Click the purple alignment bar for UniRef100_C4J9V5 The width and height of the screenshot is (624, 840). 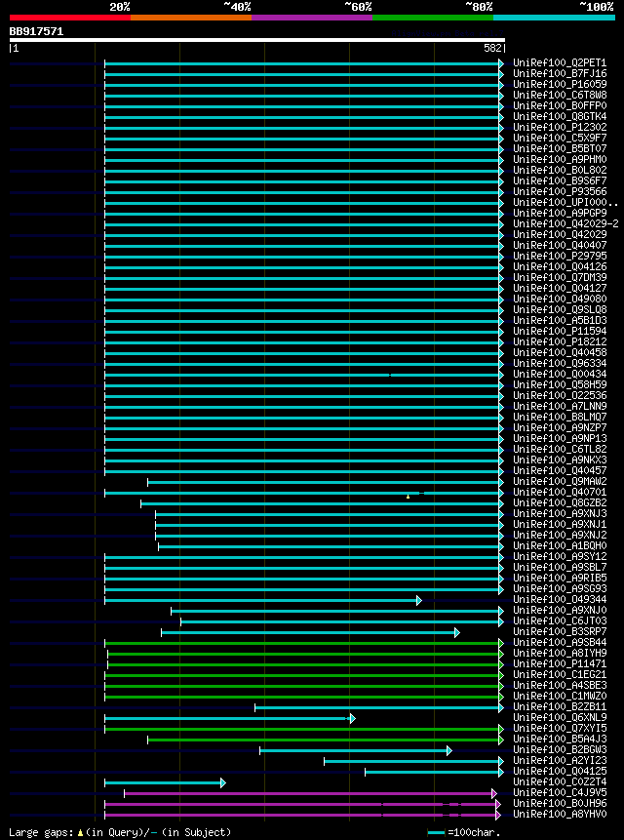[310, 794]
